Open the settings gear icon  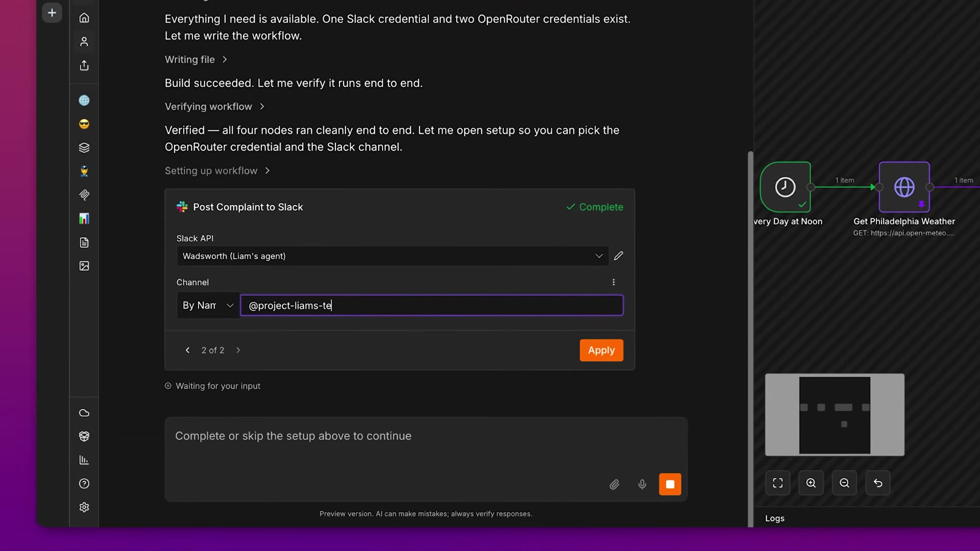[84, 507]
